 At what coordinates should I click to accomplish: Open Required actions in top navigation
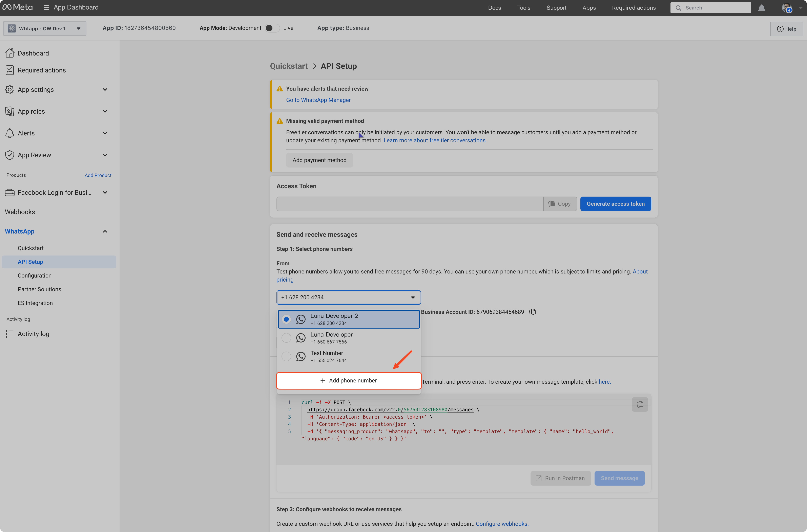[x=634, y=8]
